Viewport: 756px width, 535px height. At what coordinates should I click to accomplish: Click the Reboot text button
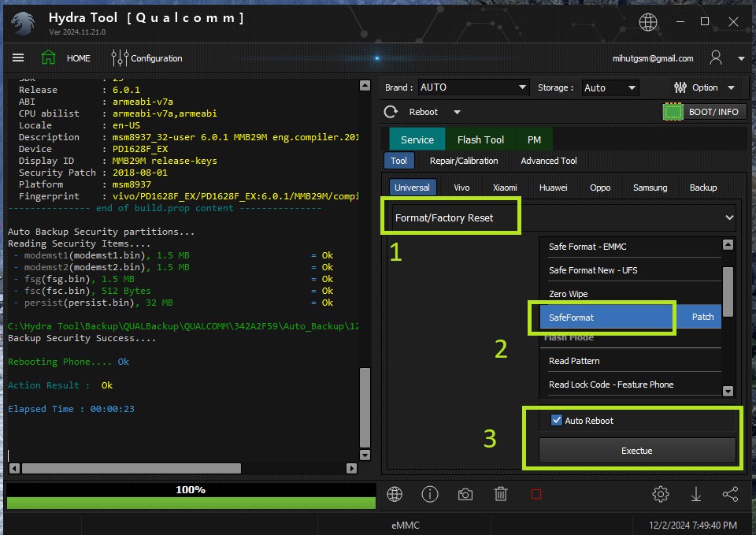coord(424,112)
